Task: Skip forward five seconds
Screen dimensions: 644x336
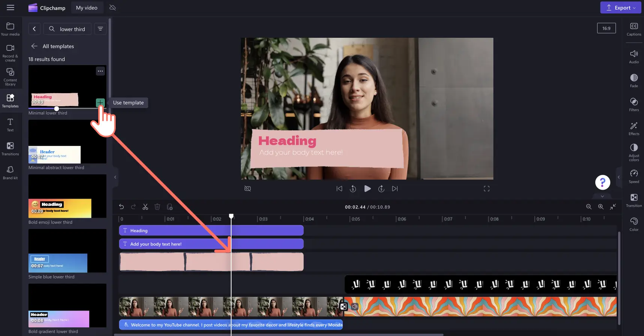Action: [381, 189]
